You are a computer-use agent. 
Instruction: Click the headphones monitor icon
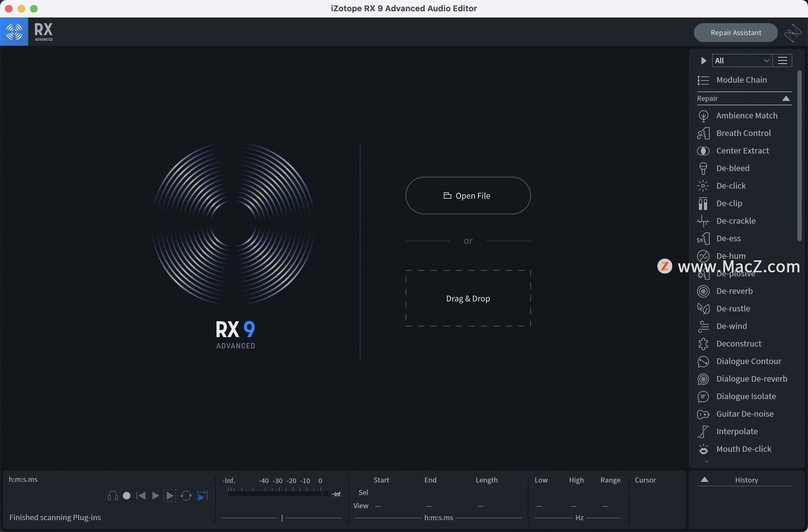(112, 496)
